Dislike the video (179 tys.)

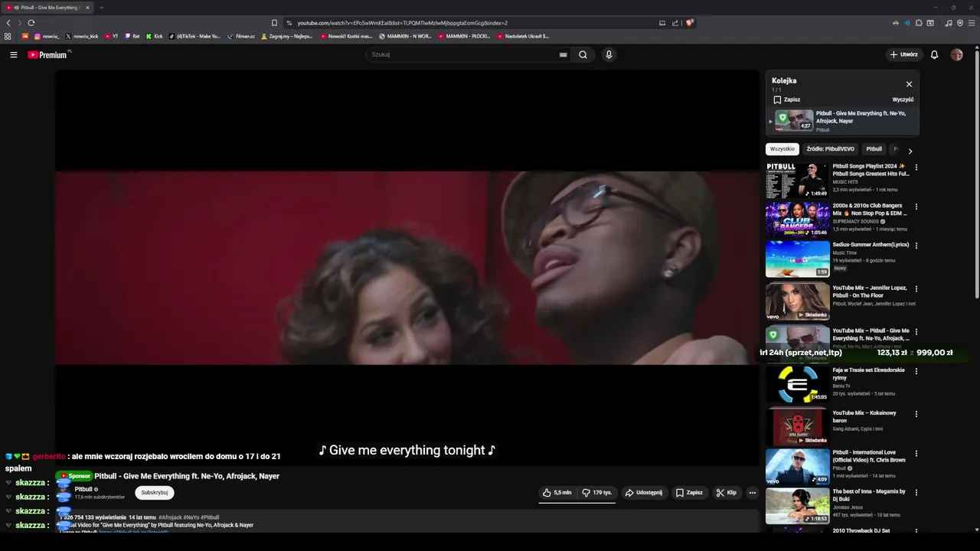tap(597, 493)
